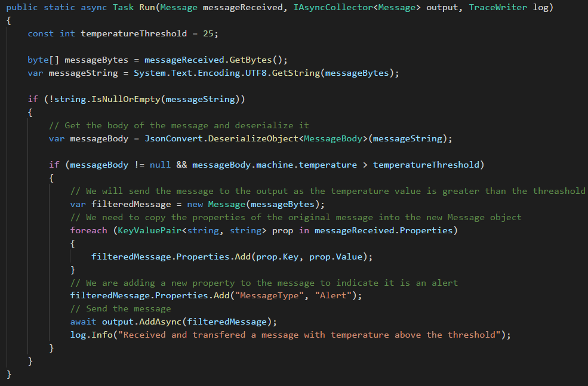Viewport: 588px width, 386px height.
Task: Click the Run method name in the signature
Action: point(144,7)
